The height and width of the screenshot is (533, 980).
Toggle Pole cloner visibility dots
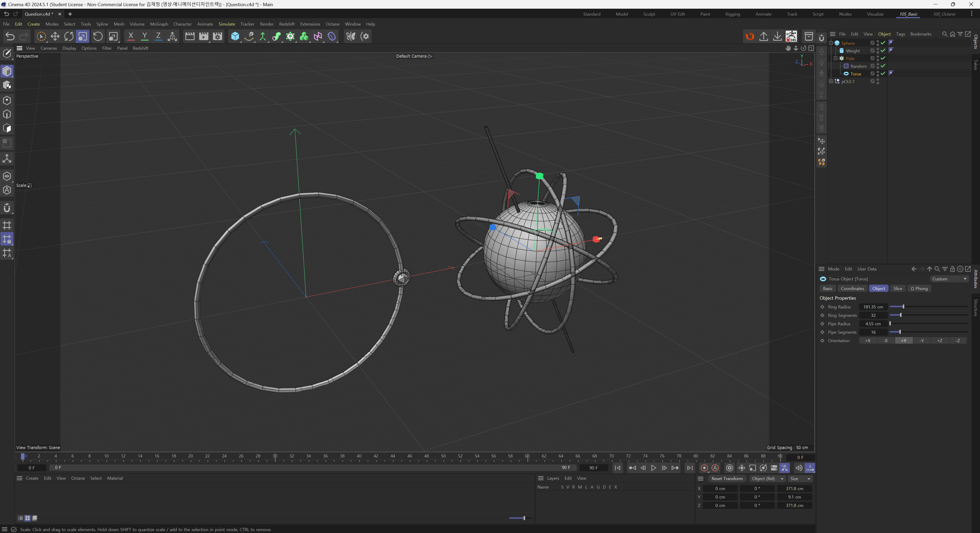pos(878,58)
